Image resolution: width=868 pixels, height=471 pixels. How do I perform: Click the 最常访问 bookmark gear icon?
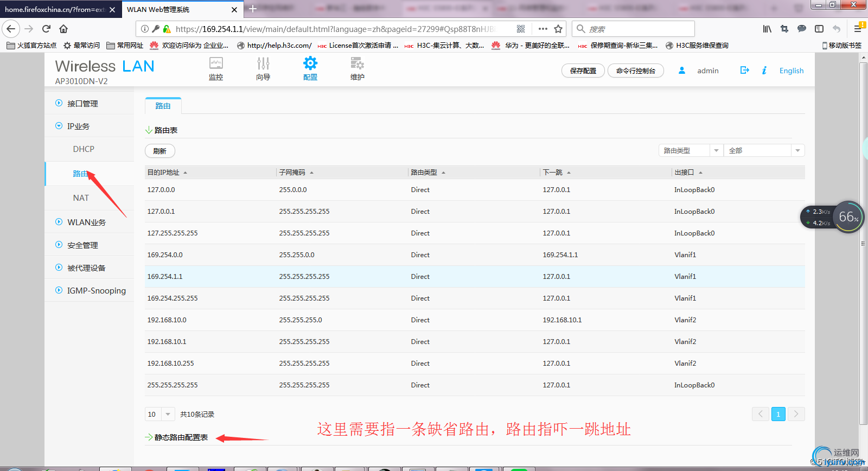pos(67,46)
